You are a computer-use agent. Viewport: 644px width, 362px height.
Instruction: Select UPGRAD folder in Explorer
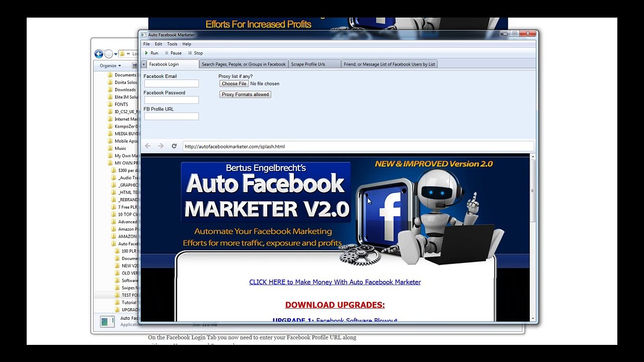[126, 310]
